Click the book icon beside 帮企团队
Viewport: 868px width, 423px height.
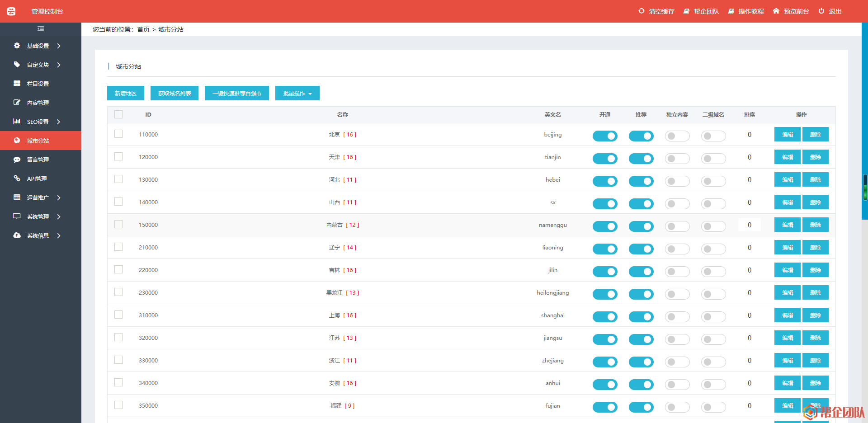tap(686, 11)
